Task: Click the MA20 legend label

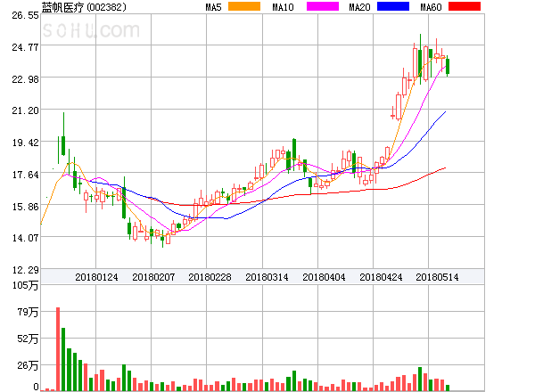Action: tap(359, 7)
